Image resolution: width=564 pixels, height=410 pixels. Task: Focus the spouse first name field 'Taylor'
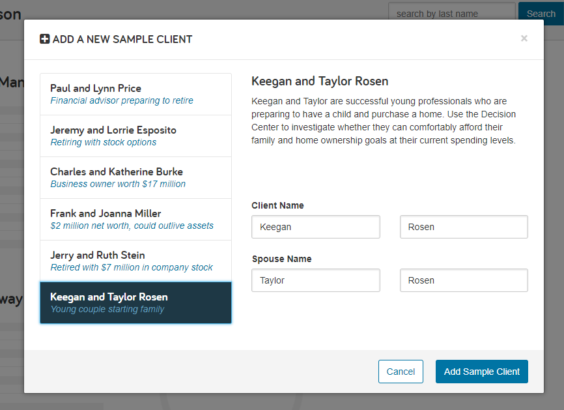point(315,280)
